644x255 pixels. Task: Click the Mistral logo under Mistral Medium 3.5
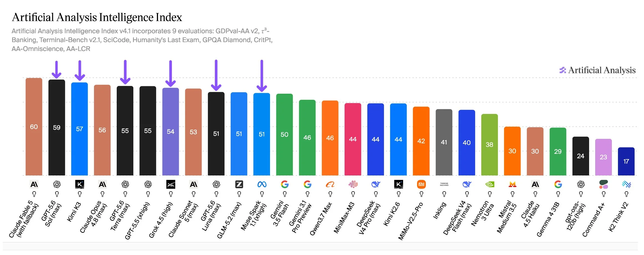point(512,184)
